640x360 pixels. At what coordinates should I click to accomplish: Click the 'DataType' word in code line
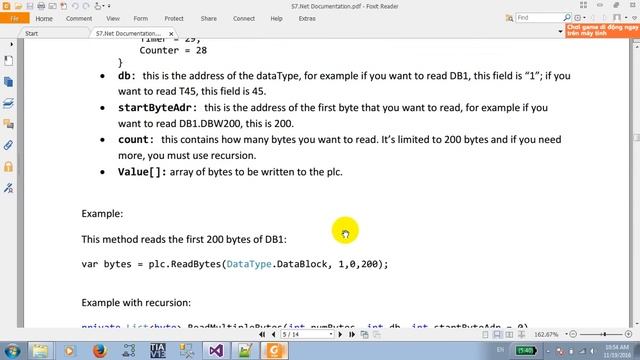tap(249, 264)
